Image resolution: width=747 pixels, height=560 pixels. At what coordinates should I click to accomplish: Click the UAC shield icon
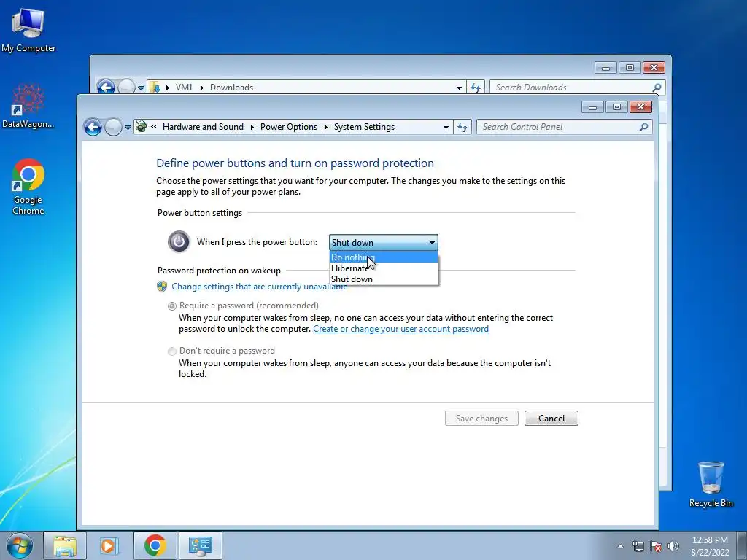click(162, 286)
